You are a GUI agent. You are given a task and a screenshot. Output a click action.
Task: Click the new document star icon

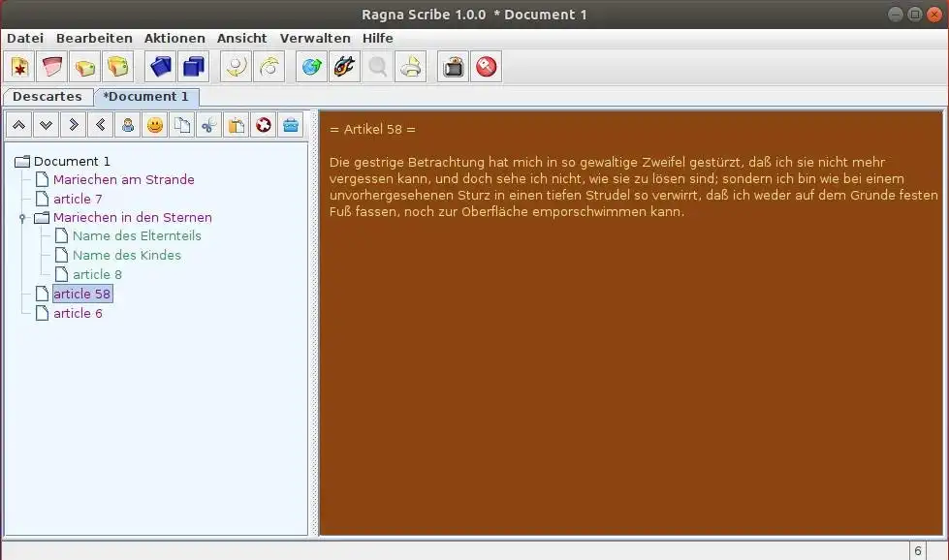[20, 67]
